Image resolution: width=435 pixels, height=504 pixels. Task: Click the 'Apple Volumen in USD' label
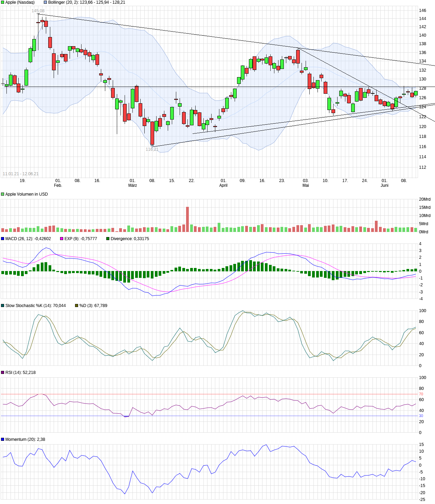pyautogui.click(x=26, y=194)
